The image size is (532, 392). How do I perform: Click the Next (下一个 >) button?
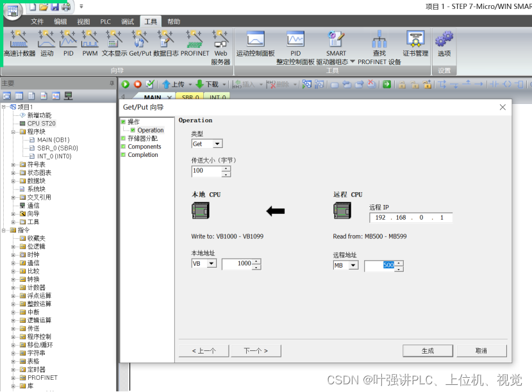pos(256,350)
